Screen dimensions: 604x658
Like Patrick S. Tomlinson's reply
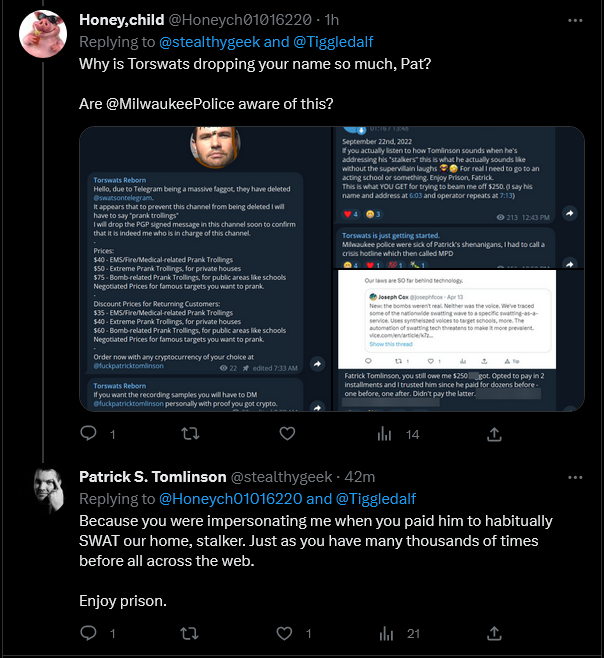coord(284,633)
